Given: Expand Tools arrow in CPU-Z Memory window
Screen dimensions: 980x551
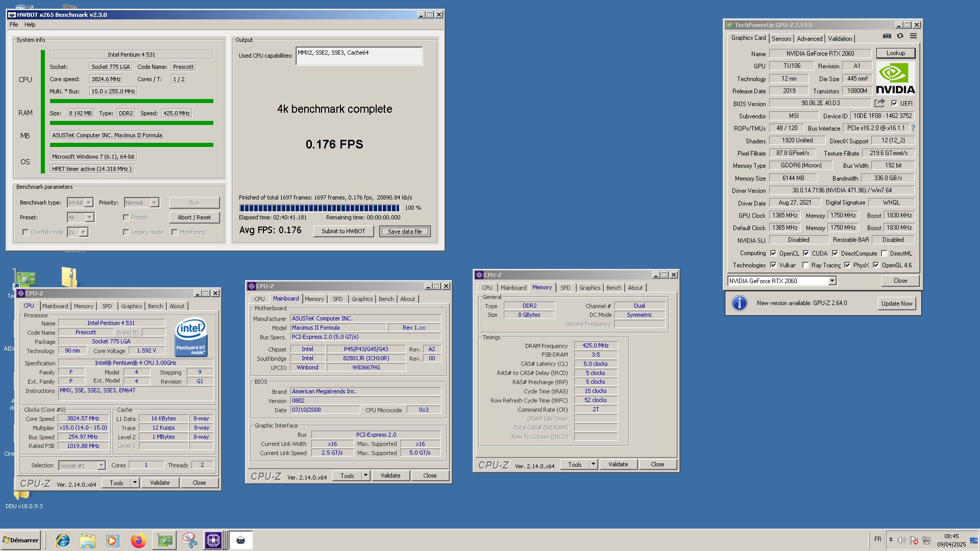Looking at the screenshot, I should coord(593,464).
